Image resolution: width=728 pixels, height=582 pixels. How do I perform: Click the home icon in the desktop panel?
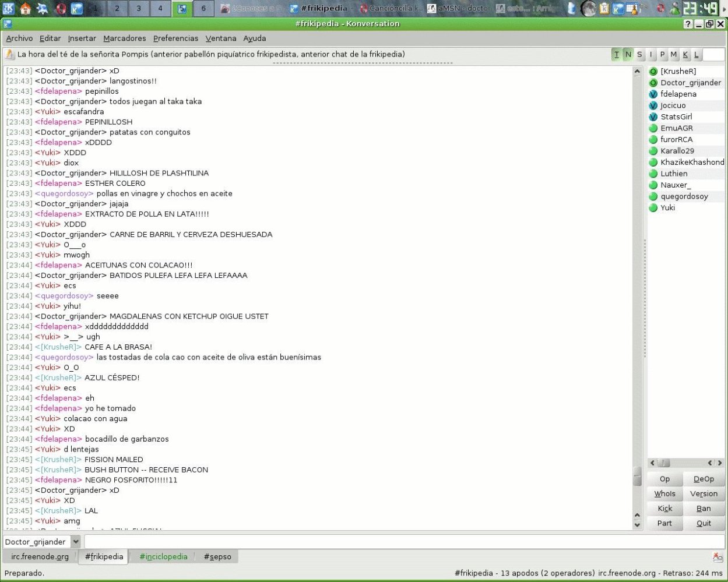coord(26,8)
